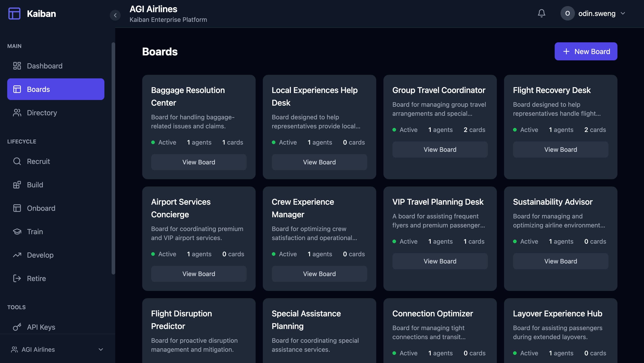The image size is (644, 363).
Task: Collapse the sidebar with the chevron button
Action: pyautogui.click(x=115, y=15)
